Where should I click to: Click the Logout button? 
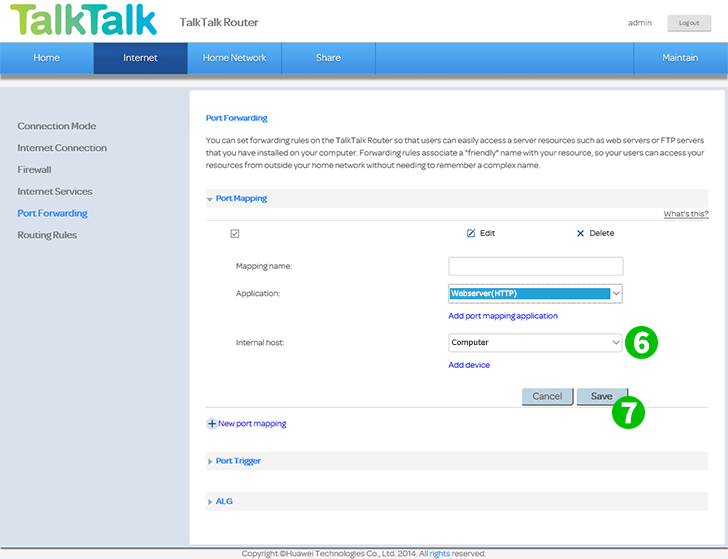[689, 23]
